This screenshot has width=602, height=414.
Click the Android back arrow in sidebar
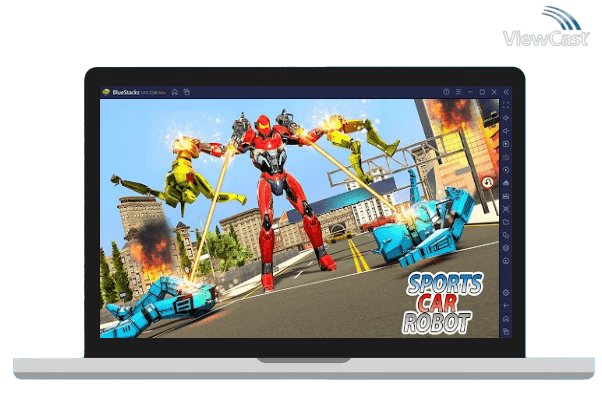coord(506,306)
